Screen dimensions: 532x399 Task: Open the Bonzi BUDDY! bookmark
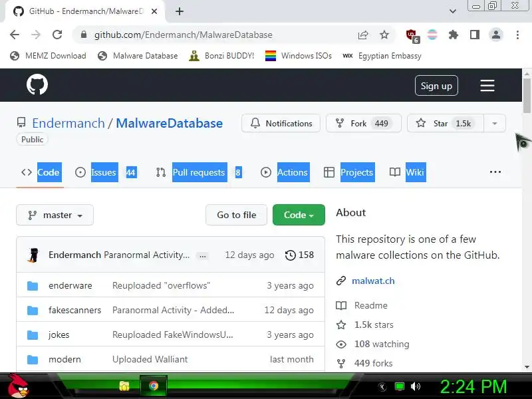pyautogui.click(x=221, y=56)
